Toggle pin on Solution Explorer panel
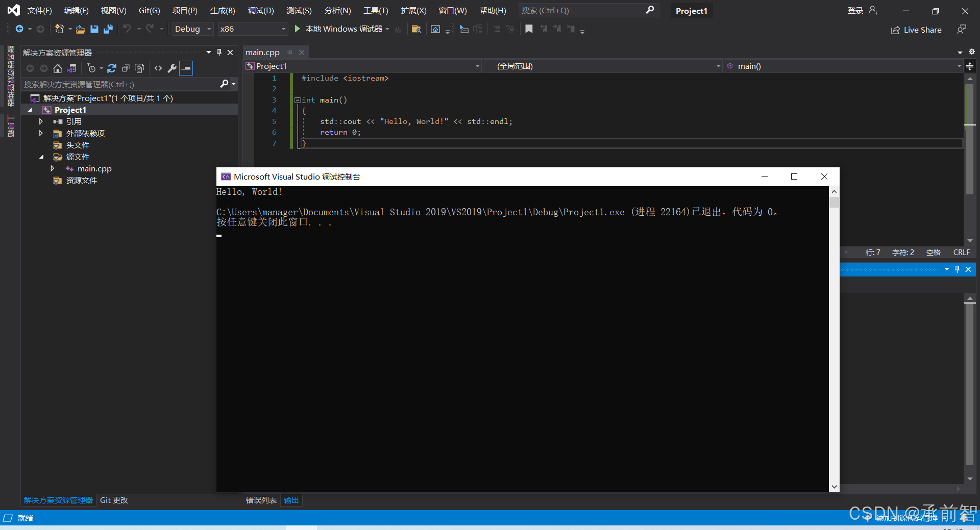Screen dimensions: 980x530 click(x=219, y=52)
